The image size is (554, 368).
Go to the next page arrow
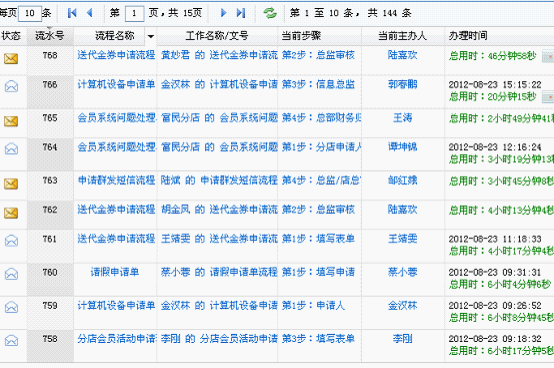click(x=223, y=13)
